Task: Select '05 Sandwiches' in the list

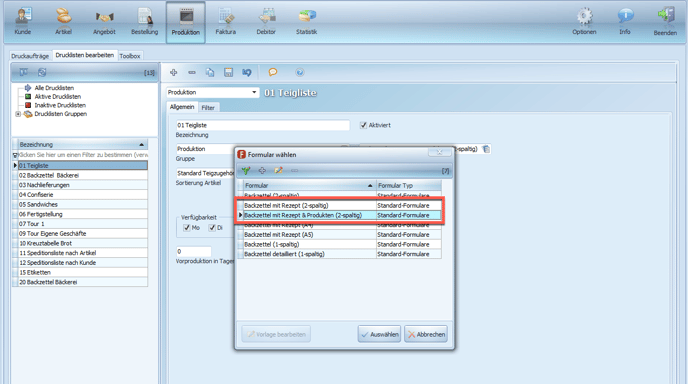Action: pyautogui.click(x=82, y=204)
